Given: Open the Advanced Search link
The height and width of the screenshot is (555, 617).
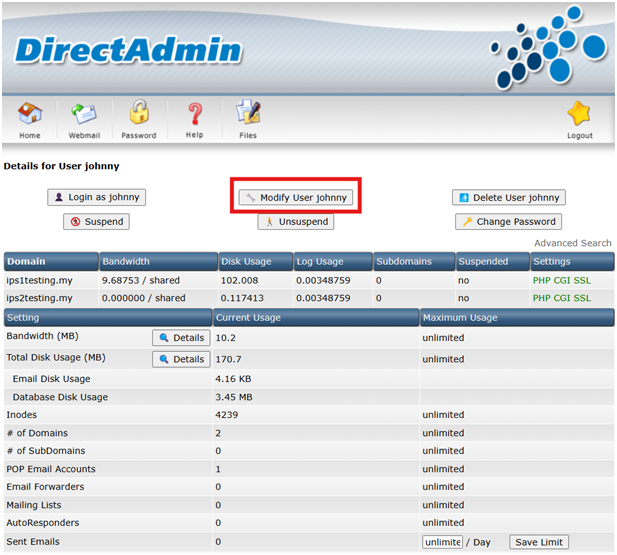Looking at the screenshot, I should click(x=572, y=243).
